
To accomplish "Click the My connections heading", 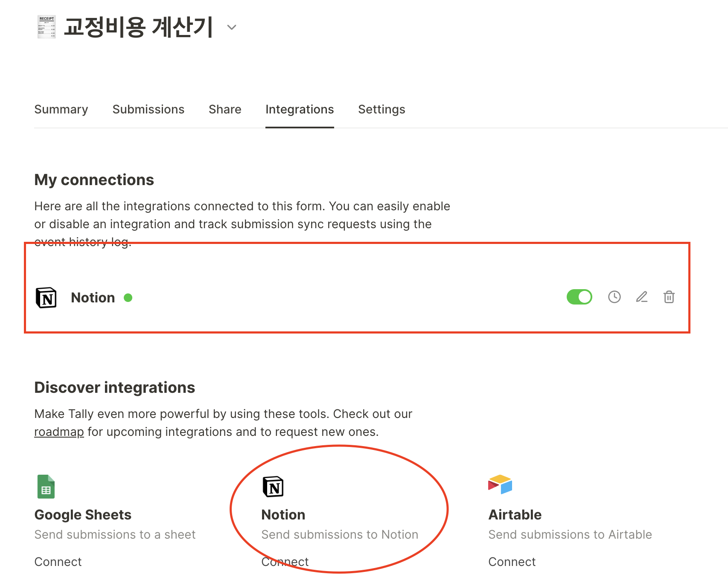I will [94, 180].
